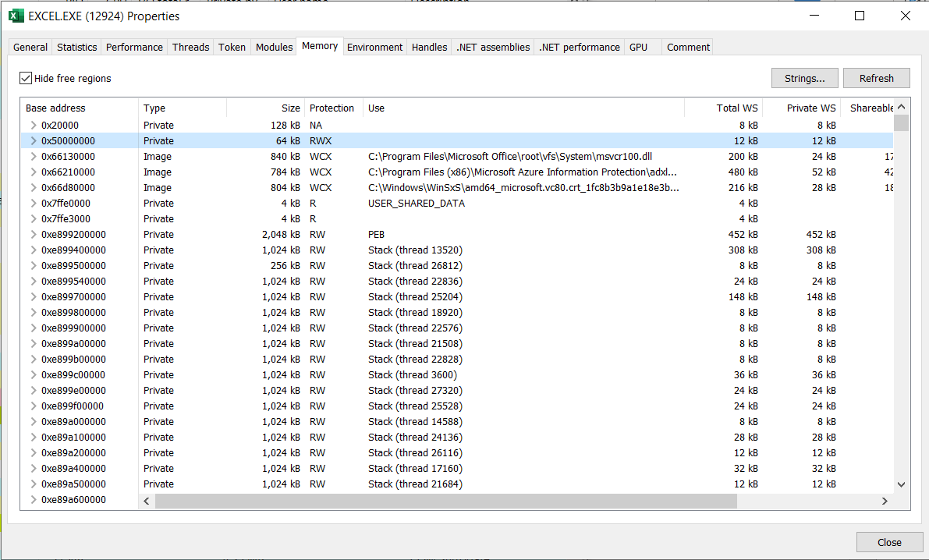The width and height of the screenshot is (929, 560).
Task: Click the Excel icon in the title bar
Action: point(16,16)
